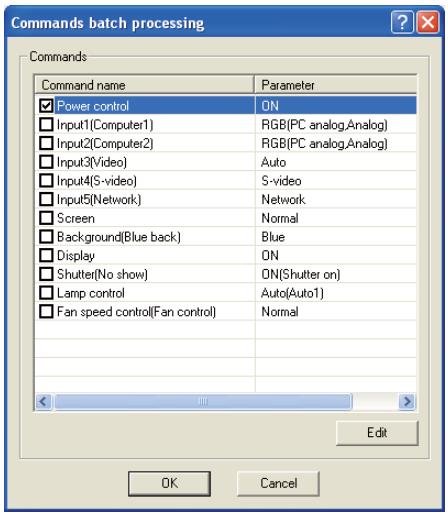Viewport: 448px width, 512px height.
Task: Open the title bar help question mark
Action: (x=402, y=22)
